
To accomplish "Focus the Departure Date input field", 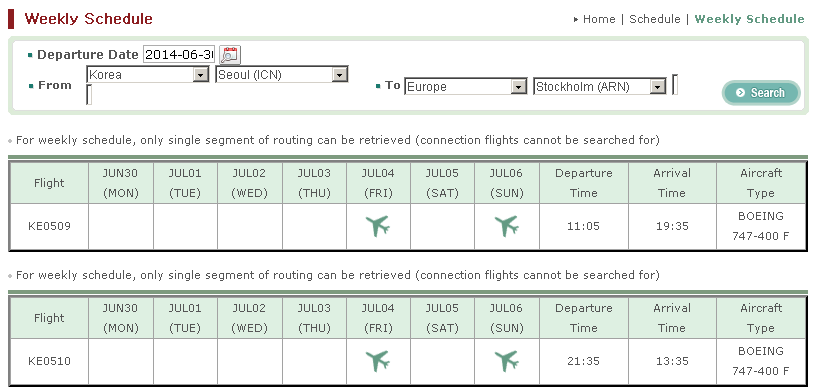I will point(179,55).
